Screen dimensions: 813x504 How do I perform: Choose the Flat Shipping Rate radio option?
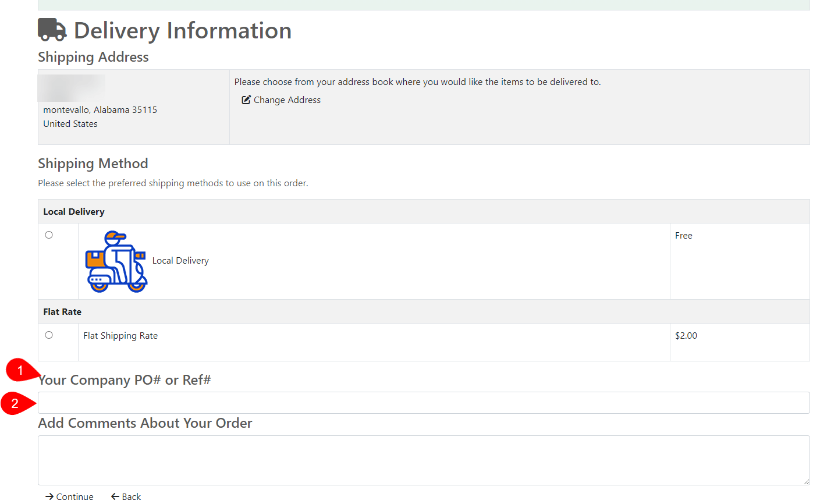coord(49,335)
